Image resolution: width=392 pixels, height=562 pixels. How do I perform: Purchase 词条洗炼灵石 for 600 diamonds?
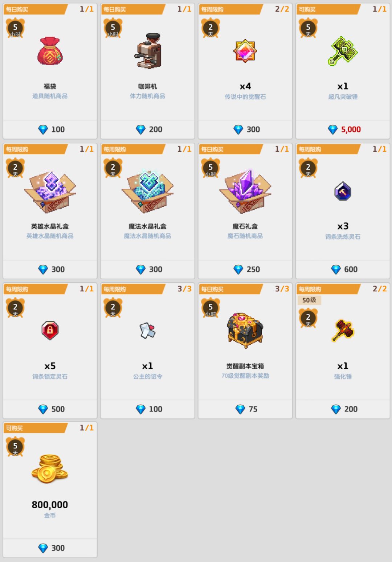pos(343,269)
